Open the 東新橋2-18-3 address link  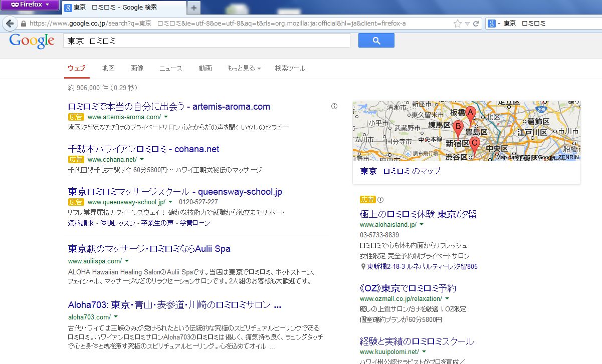pos(423,266)
